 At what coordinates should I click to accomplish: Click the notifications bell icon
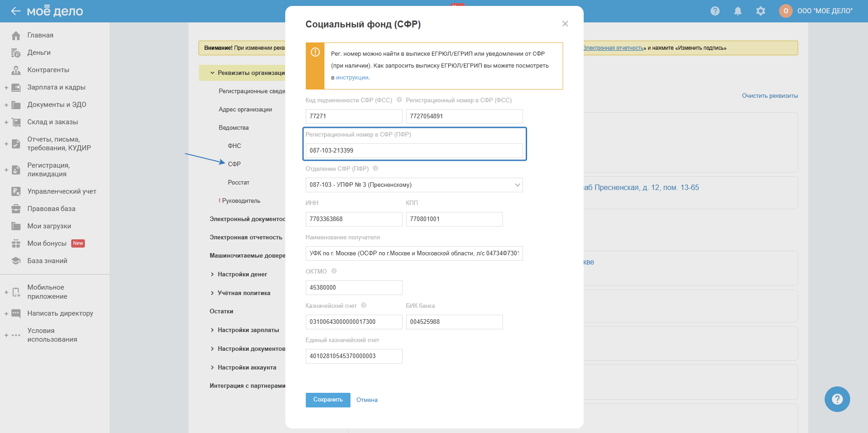(737, 11)
